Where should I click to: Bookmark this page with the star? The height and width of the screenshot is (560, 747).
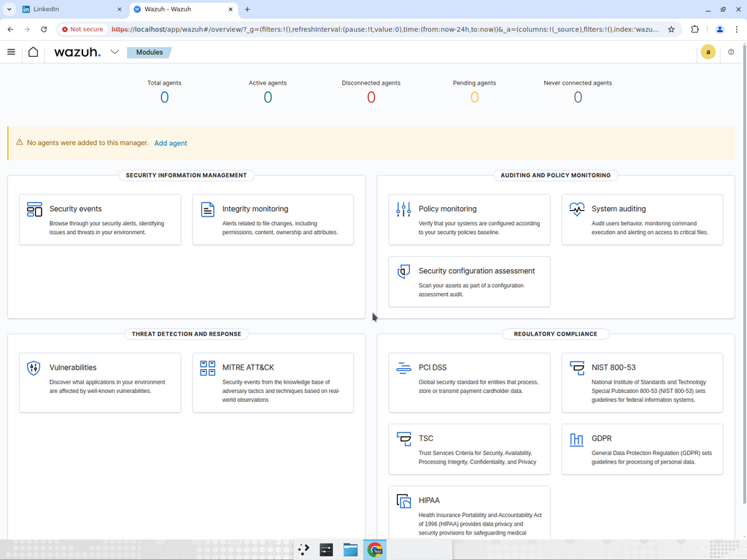coord(671,29)
